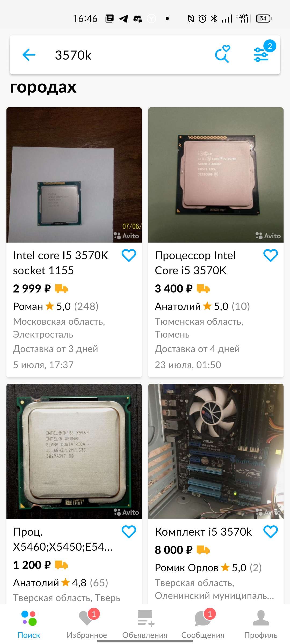Tap delivery truck icon next to 3 400 ₽
The height and width of the screenshot is (644, 290).
click(x=203, y=288)
